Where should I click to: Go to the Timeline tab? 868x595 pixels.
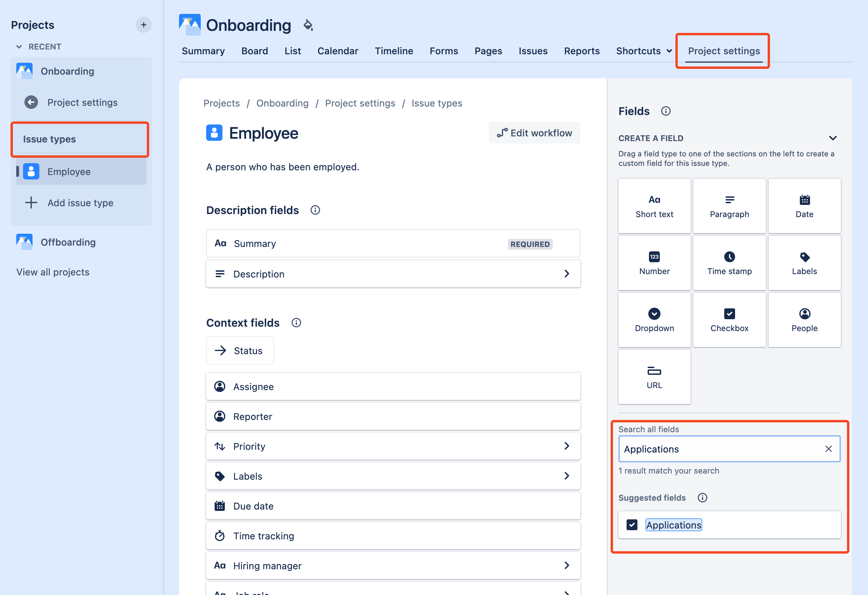tap(394, 51)
